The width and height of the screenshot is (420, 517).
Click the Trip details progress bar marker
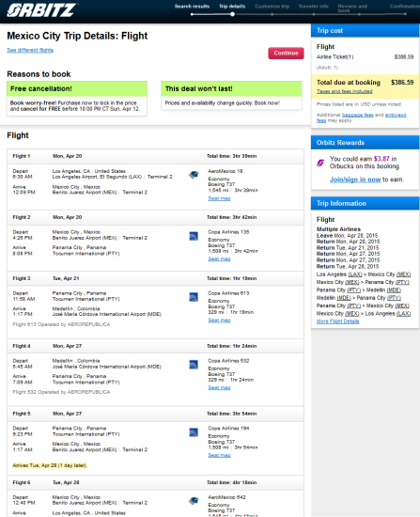(x=232, y=14)
